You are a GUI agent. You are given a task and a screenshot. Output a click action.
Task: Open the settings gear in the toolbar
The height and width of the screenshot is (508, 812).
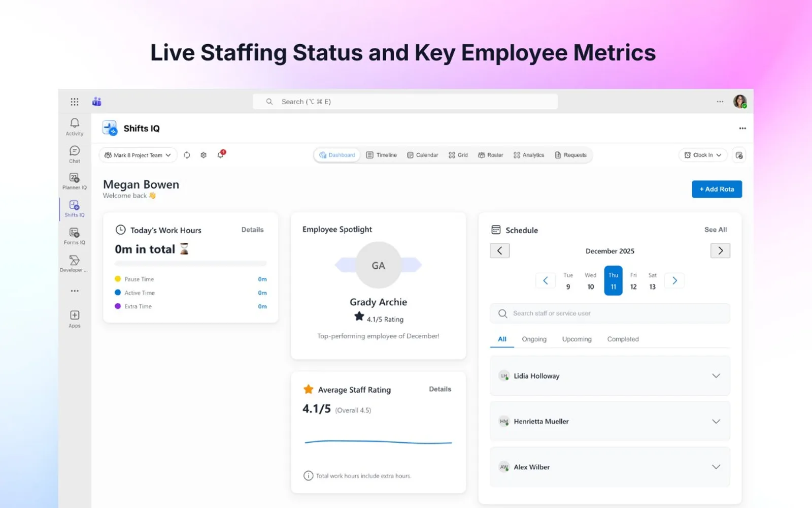(204, 155)
